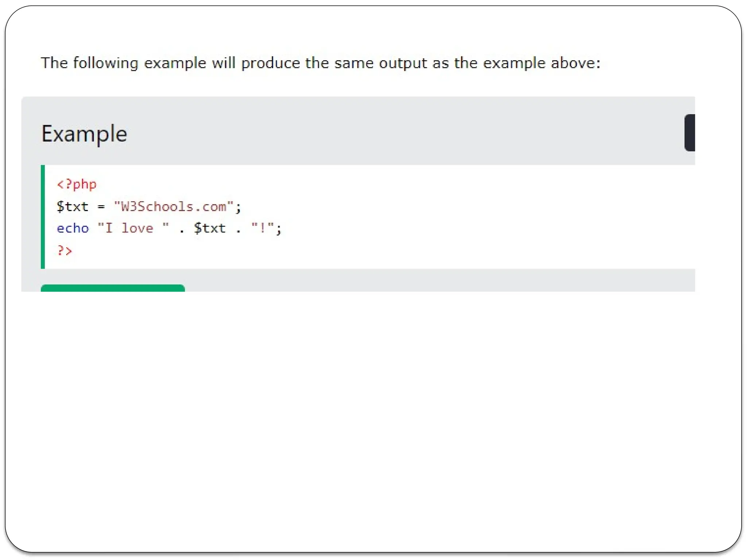Image resolution: width=747 pixels, height=560 pixels.
Task: Click the word "produce" in the intro sentence
Action: tap(270, 63)
